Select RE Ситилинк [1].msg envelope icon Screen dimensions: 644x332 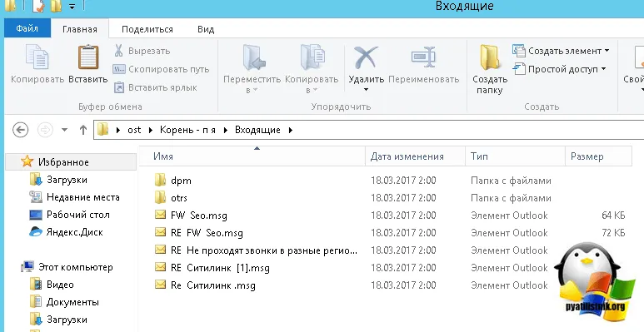160,268
